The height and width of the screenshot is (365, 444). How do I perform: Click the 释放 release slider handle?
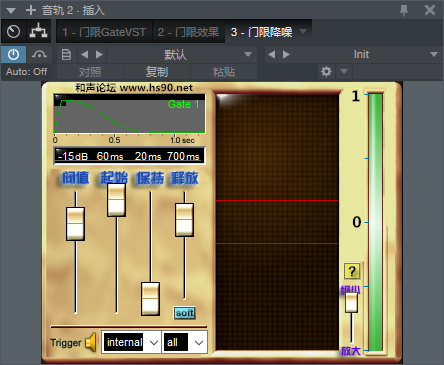(184, 220)
